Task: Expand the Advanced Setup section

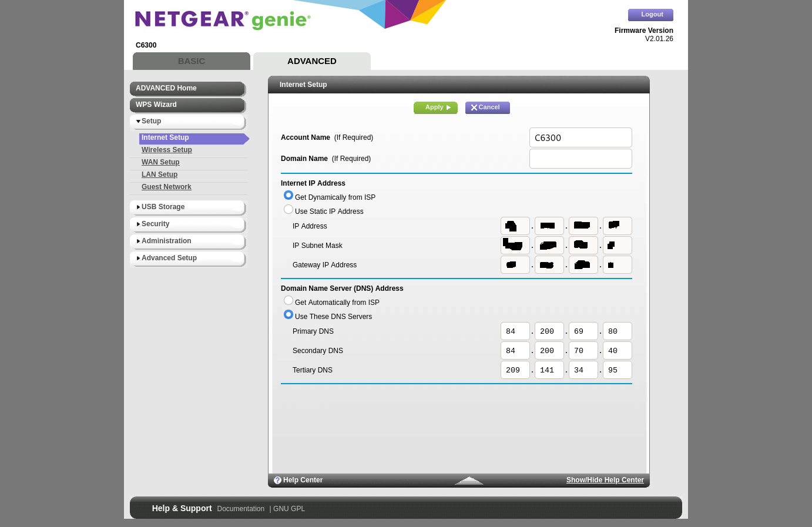Action: point(187,259)
